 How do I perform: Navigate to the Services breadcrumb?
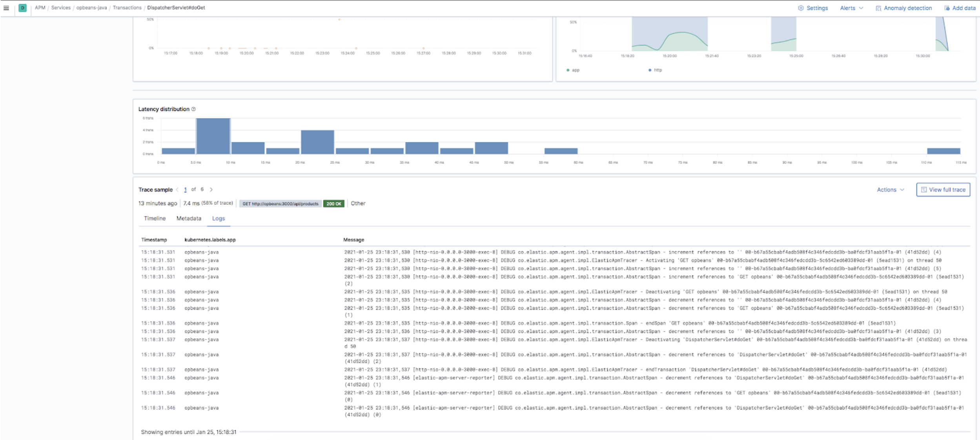click(x=62, y=7)
